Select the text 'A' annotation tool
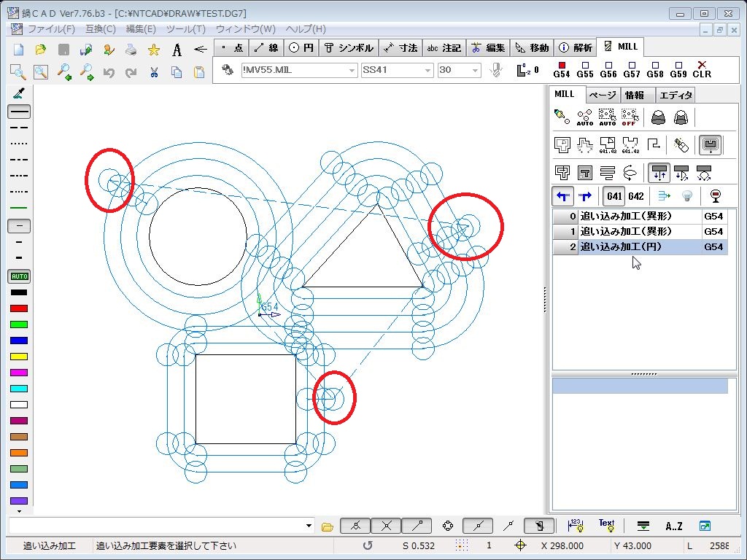747x560 pixels. tap(177, 50)
